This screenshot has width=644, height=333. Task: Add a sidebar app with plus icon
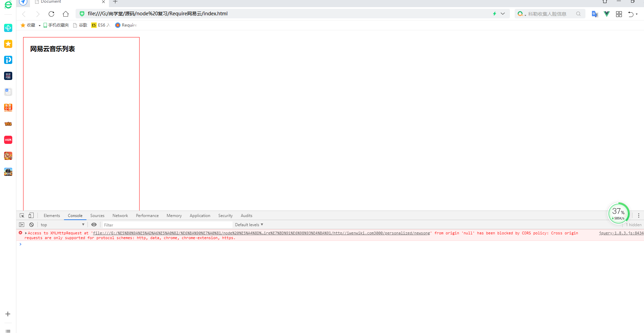pyautogui.click(x=8, y=314)
